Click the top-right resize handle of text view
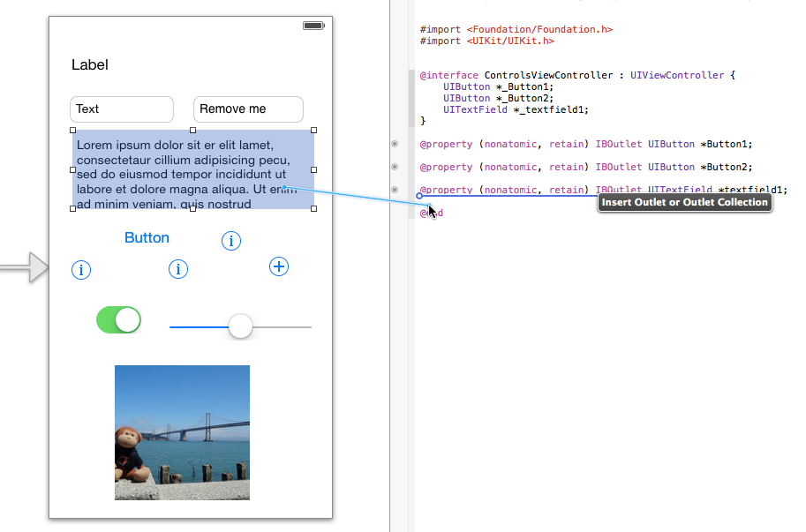Screen dimensions: 806x532 (314, 131)
